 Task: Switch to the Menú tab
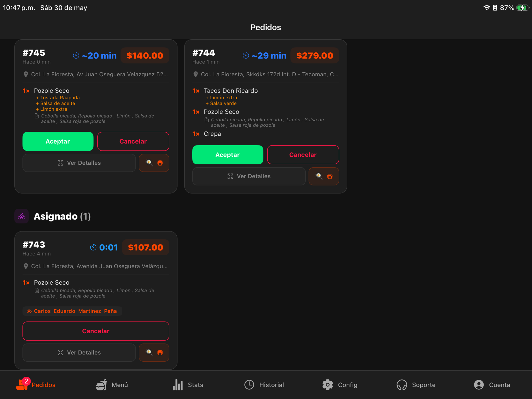tap(112, 385)
